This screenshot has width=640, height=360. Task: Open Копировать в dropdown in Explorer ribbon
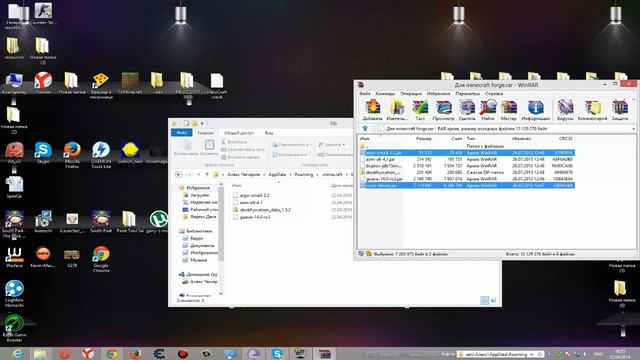pos(292,155)
